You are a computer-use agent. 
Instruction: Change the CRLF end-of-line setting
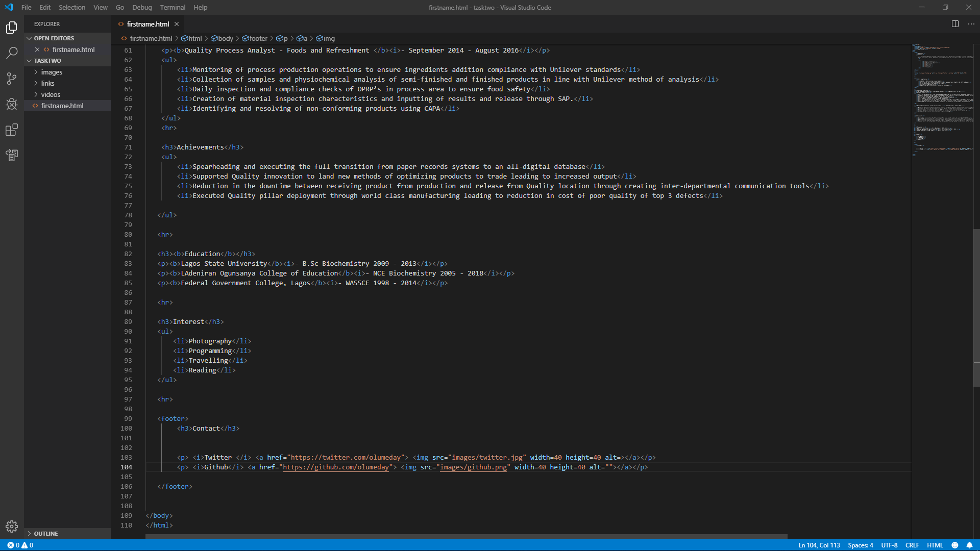click(x=912, y=545)
